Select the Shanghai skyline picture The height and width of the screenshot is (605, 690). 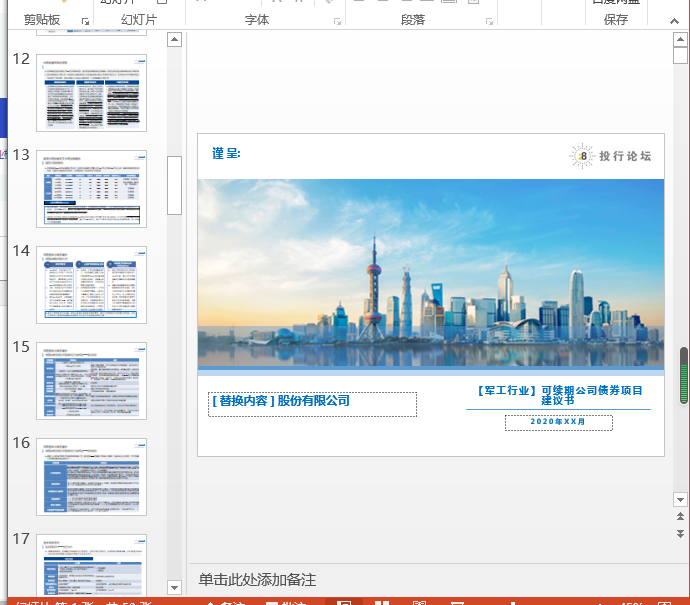(431, 272)
